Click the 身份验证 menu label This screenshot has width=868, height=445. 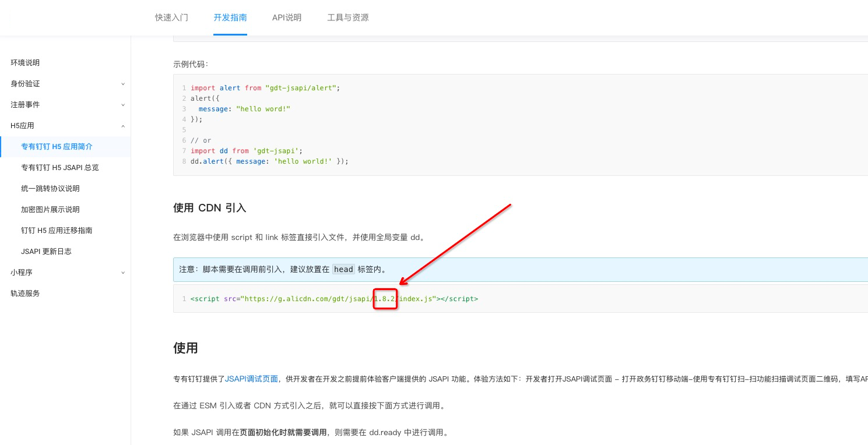click(25, 84)
